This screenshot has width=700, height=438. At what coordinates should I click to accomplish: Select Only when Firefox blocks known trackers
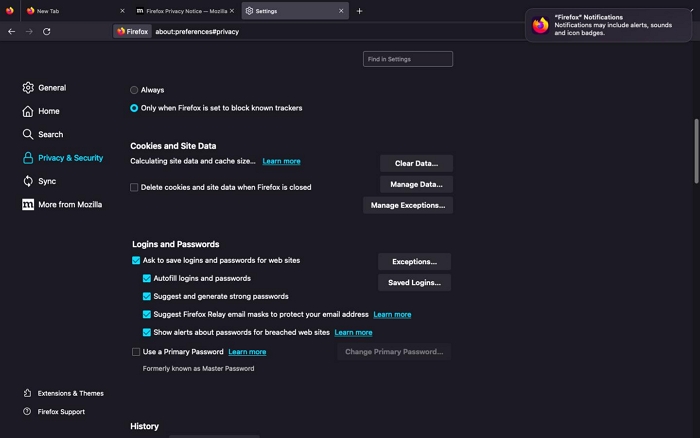(134, 108)
